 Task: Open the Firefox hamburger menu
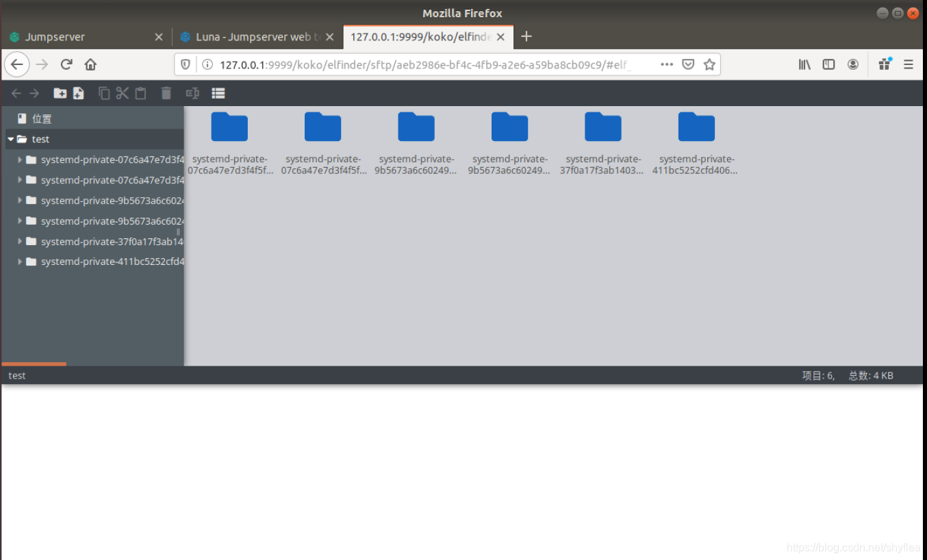click(x=909, y=64)
